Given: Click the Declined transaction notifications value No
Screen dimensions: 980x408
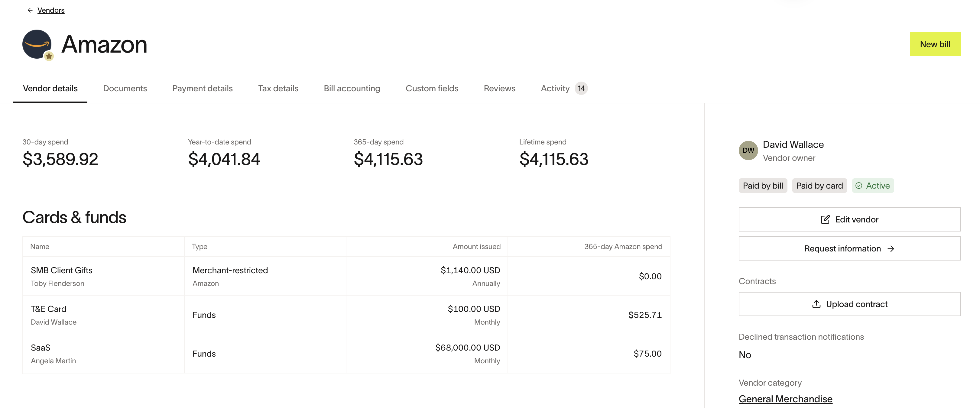Looking at the screenshot, I should coord(745,355).
